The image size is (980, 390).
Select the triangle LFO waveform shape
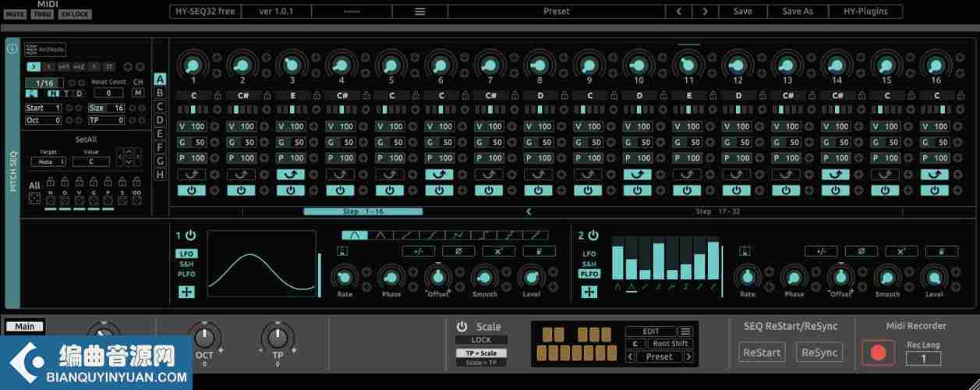click(x=380, y=235)
